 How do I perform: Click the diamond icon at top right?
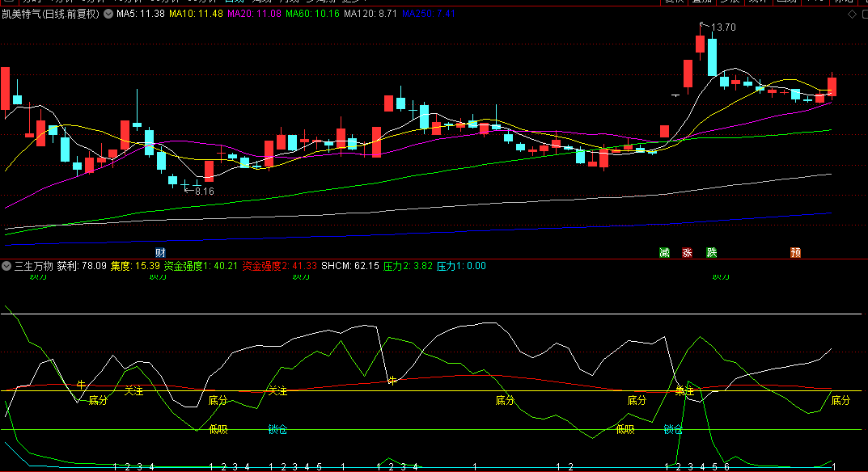pyautogui.click(x=850, y=14)
